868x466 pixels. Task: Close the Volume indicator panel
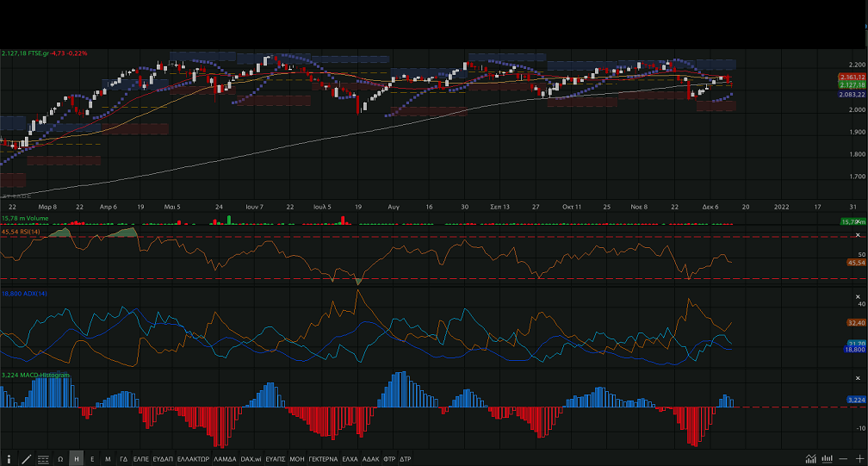pyautogui.click(x=859, y=221)
